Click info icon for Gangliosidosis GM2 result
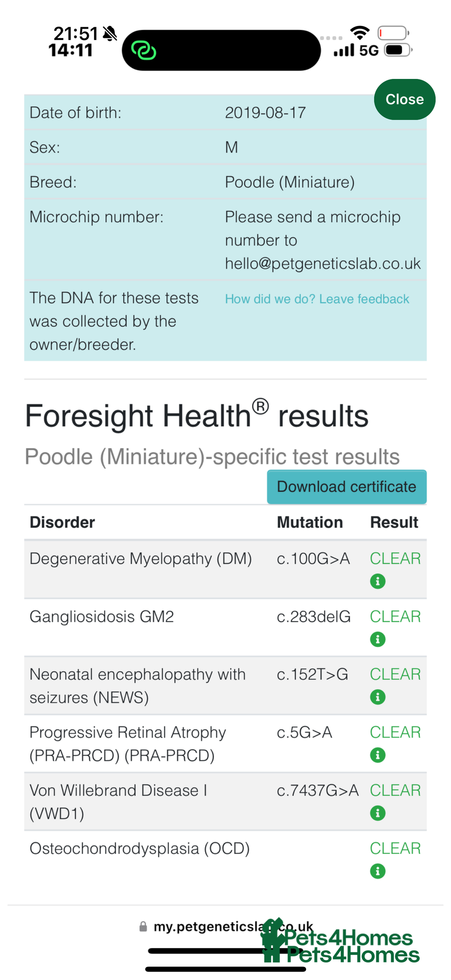Viewport: 451px width, 980px height. click(378, 639)
